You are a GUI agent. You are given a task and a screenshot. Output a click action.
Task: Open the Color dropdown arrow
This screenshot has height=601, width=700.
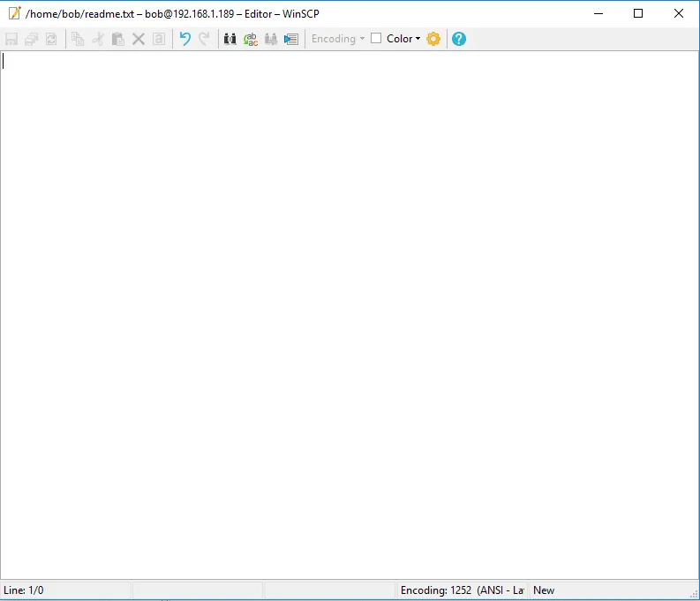point(418,39)
